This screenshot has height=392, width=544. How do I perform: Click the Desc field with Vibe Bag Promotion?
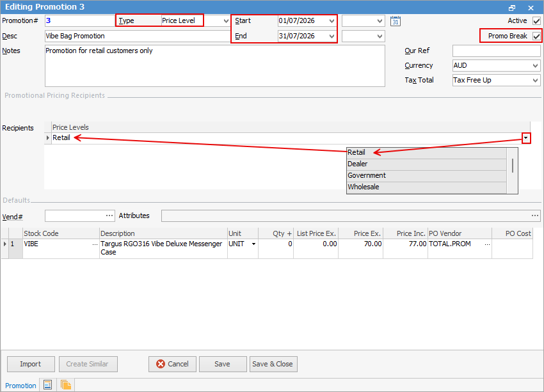click(x=138, y=36)
